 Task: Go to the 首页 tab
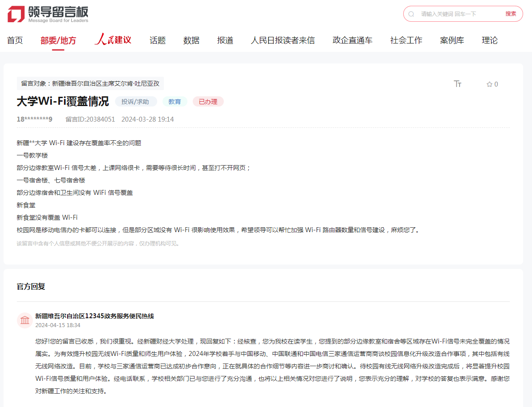[15, 40]
